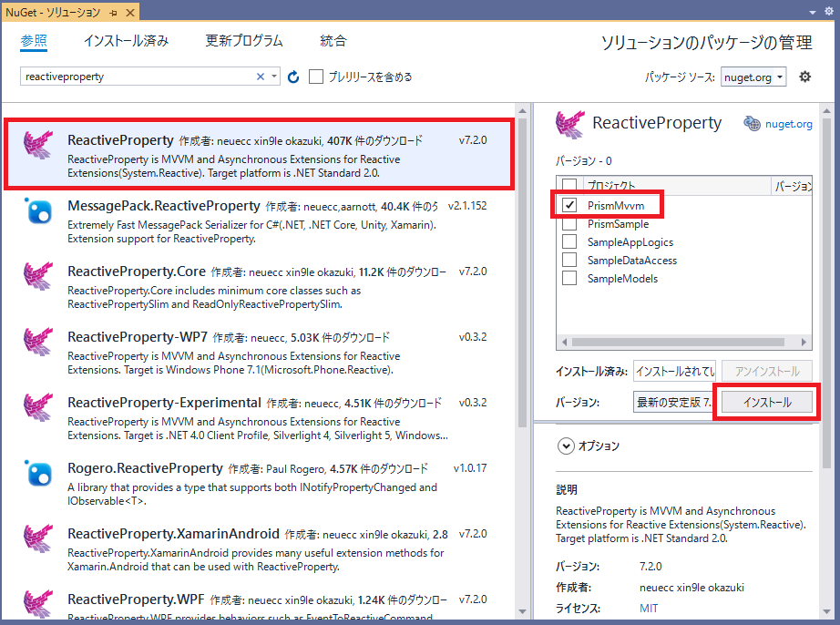
Task: Toggle the include prerelease checkbox
Action: pos(316,77)
